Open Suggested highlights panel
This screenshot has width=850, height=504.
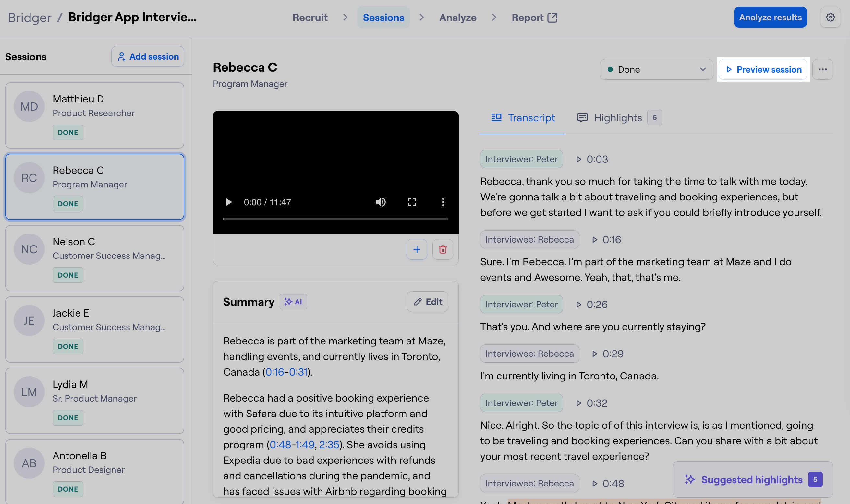click(x=753, y=480)
